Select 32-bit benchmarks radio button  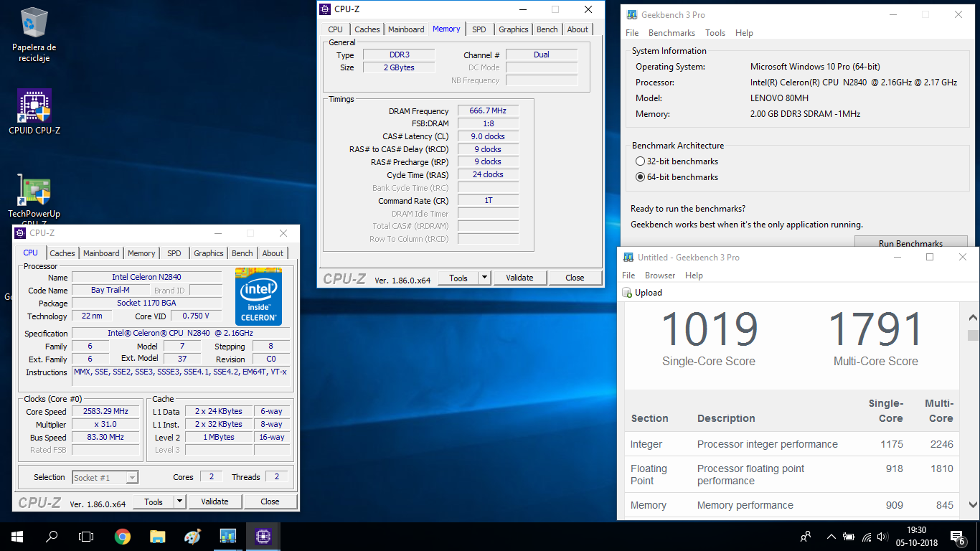coord(641,161)
